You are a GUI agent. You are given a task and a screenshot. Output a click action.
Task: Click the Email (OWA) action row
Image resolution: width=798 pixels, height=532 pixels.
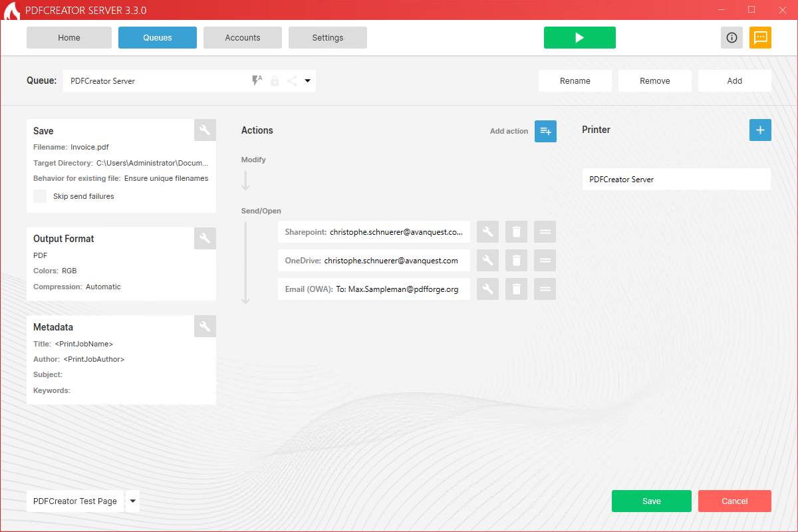point(374,289)
